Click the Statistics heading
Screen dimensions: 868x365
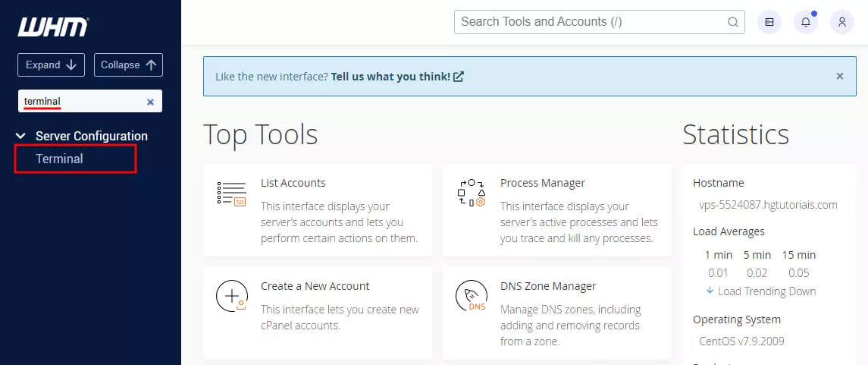point(735,134)
